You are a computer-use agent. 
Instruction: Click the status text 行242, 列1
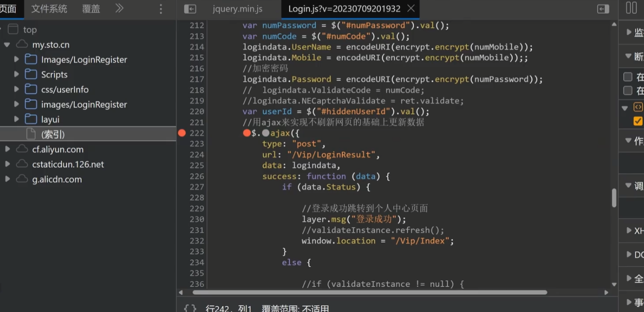click(x=229, y=308)
